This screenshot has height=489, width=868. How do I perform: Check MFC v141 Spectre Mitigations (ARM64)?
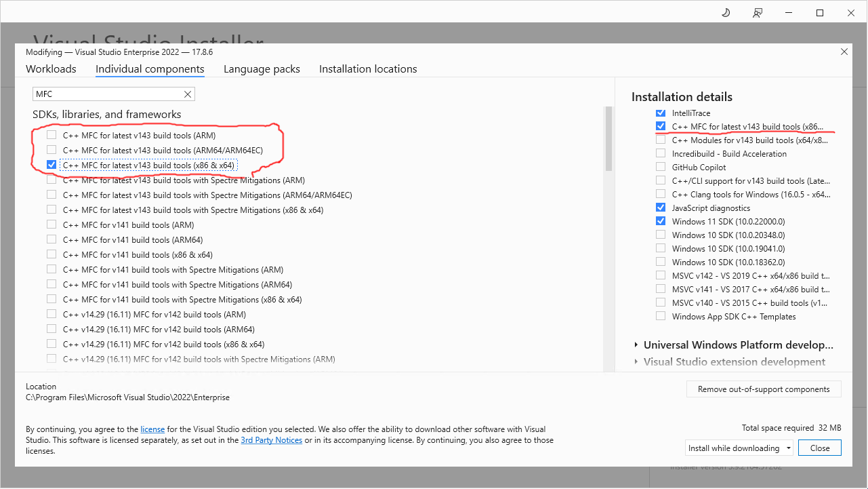51,285
